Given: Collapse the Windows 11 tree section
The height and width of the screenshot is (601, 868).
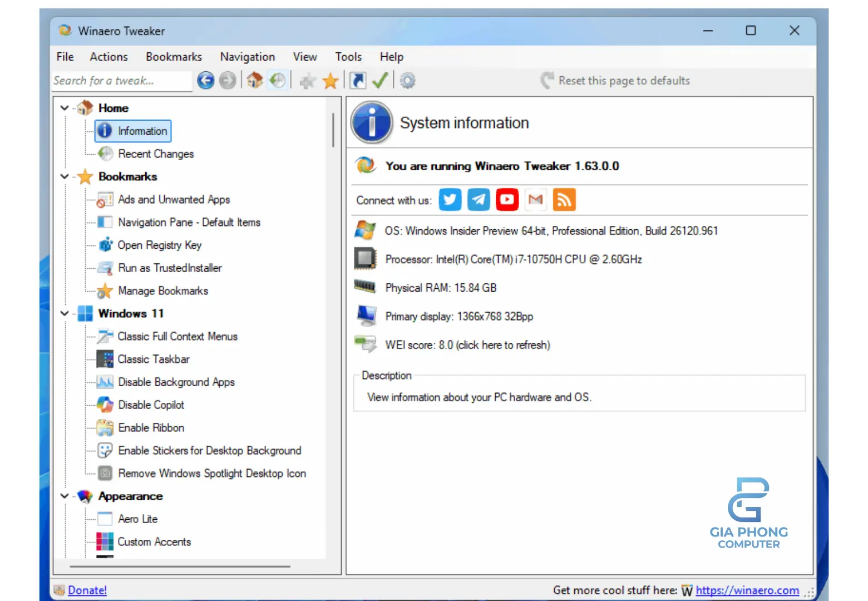Looking at the screenshot, I should point(64,313).
